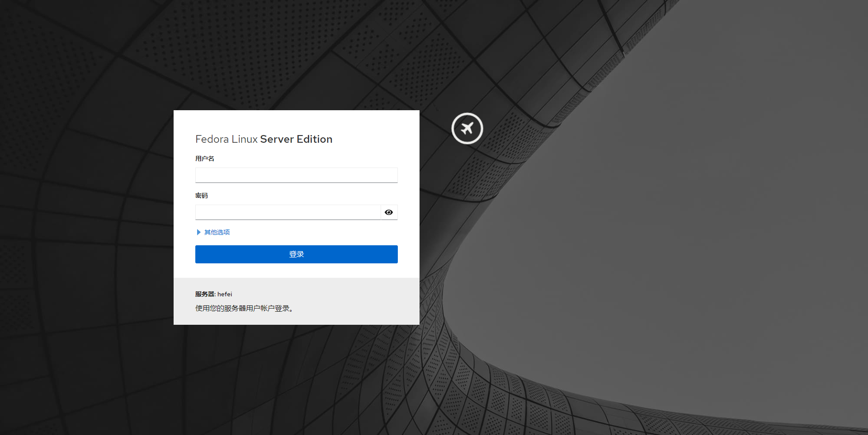Viewport: 868px width, 435px height.
Task: Click the hefei server hostname
Action: tap(225, 294)
